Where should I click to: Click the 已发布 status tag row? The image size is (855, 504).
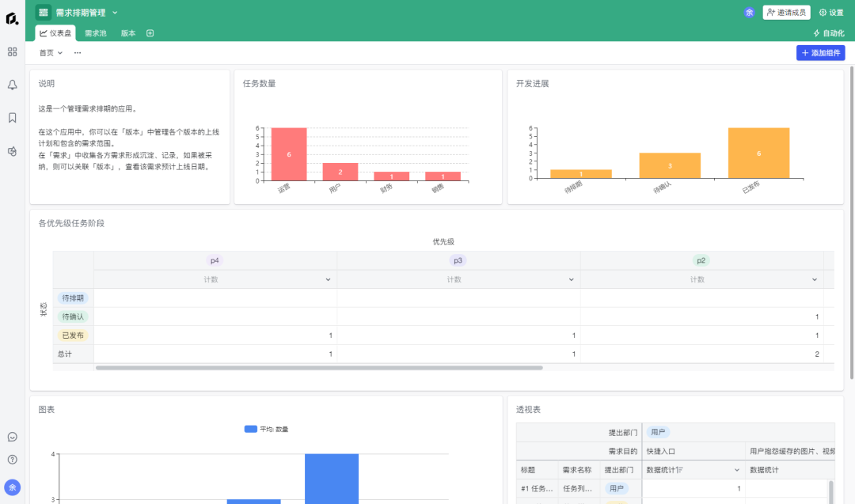click(x=73, y=335)
